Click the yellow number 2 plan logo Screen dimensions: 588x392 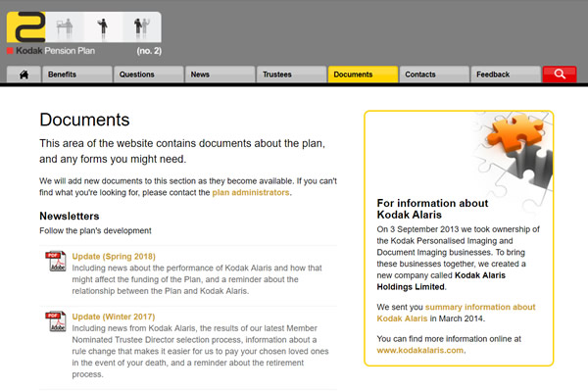(26, 26)
